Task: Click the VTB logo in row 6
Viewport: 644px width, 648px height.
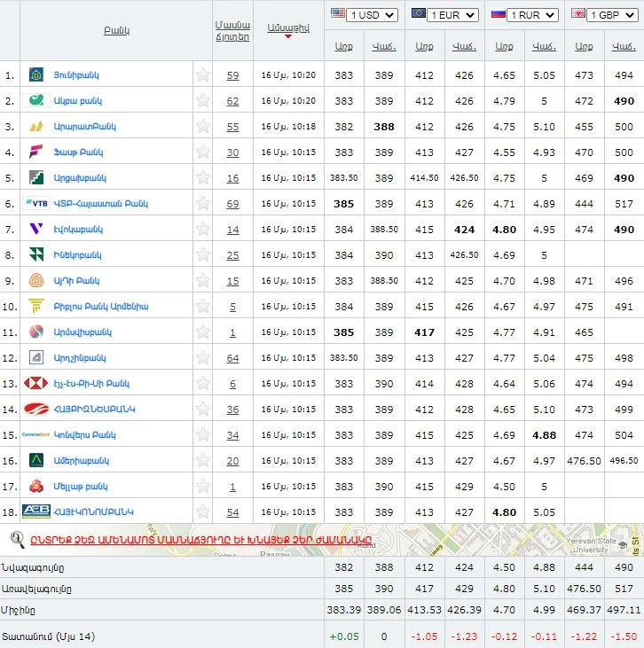Action: coord(36,203)
